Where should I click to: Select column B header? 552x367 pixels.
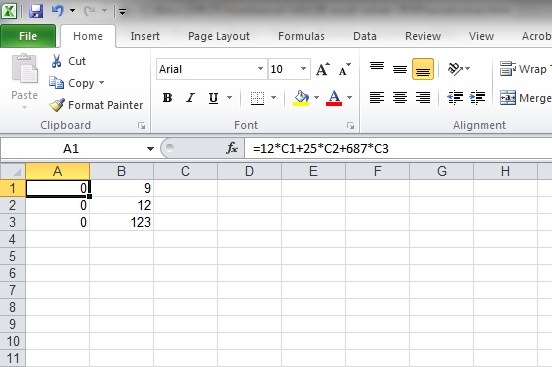121,171
